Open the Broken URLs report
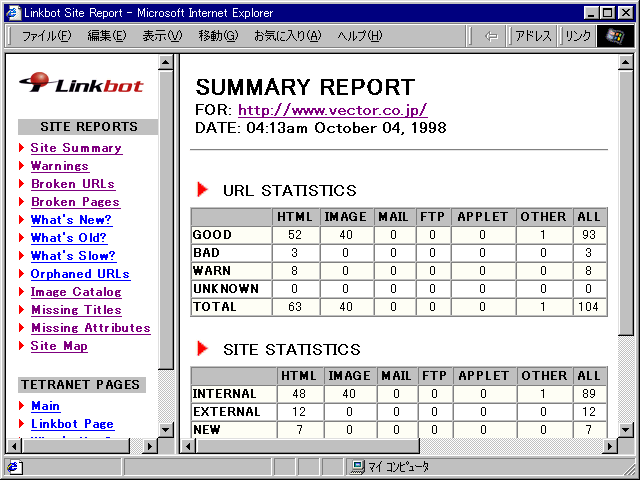The height and width of the screenshot is (480, 640). coord(73,184)
